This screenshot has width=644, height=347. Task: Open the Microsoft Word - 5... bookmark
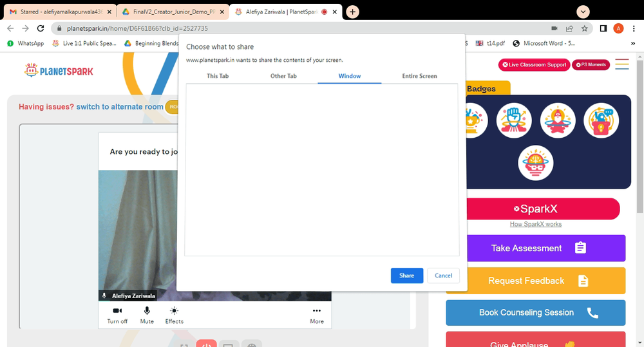544,43
